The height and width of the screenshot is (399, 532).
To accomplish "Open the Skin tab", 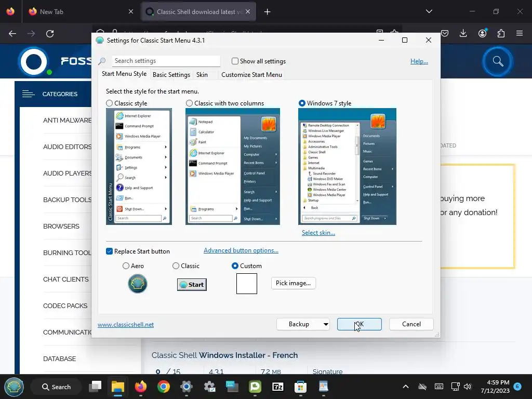I will (x=202, y=75).
